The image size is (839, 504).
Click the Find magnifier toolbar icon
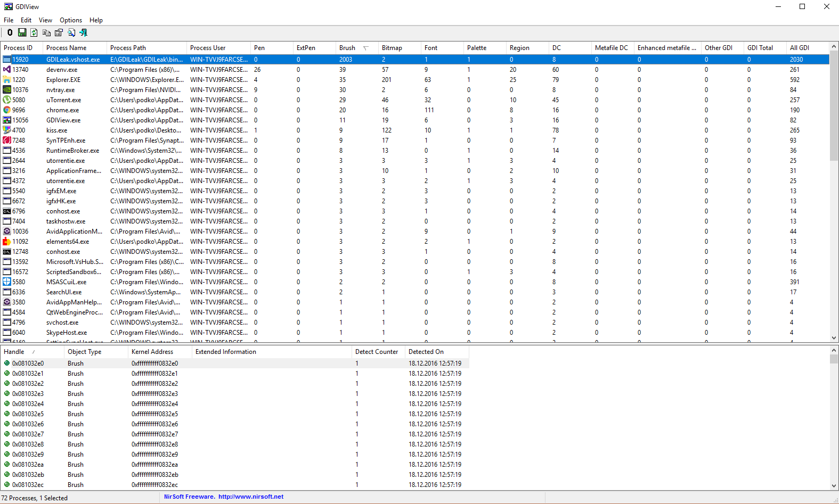[71, 32]
